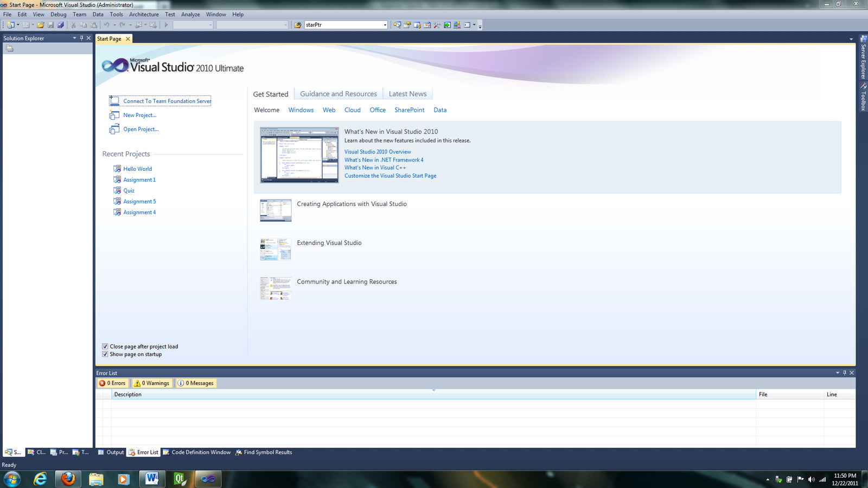The height and width of the screenshot is (488, 868).
Task: Expand the Undo history dropdown arrow
Action: coord(114,24)
